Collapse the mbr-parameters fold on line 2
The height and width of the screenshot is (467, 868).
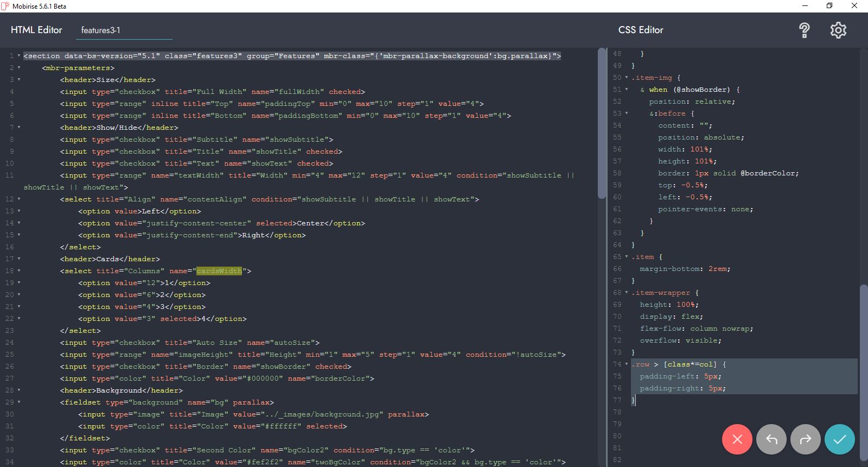[x=19, y=68]
